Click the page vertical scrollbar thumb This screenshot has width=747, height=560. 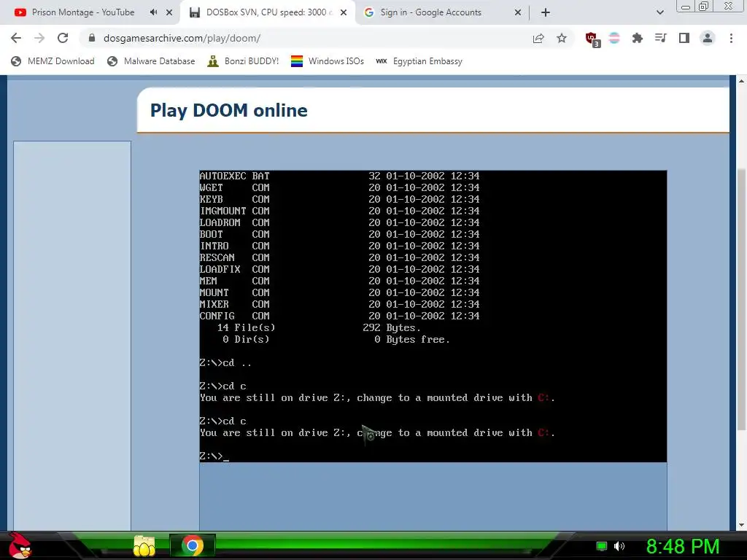point(741,300)
